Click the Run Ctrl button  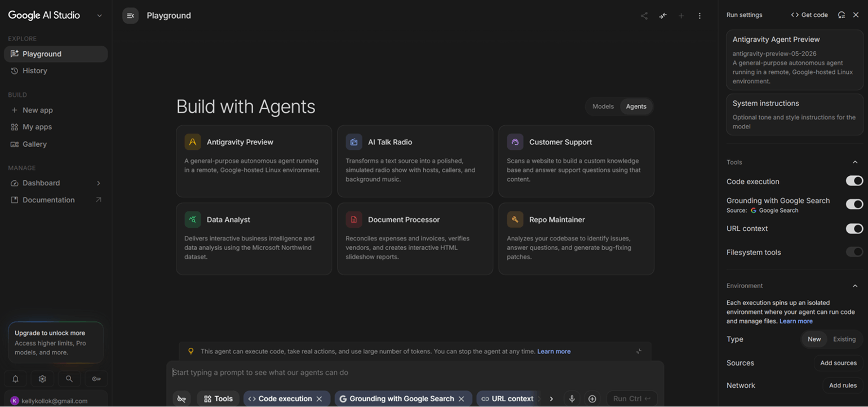click(632, 399)
